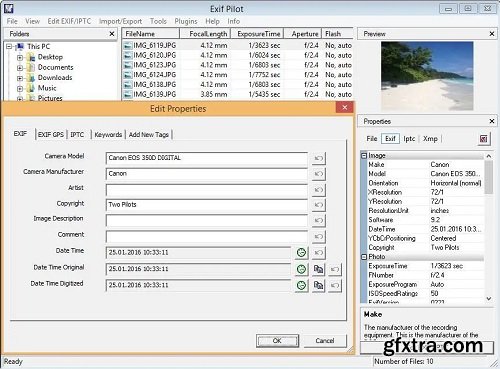Open the Info menu

[x=234, y=21]
